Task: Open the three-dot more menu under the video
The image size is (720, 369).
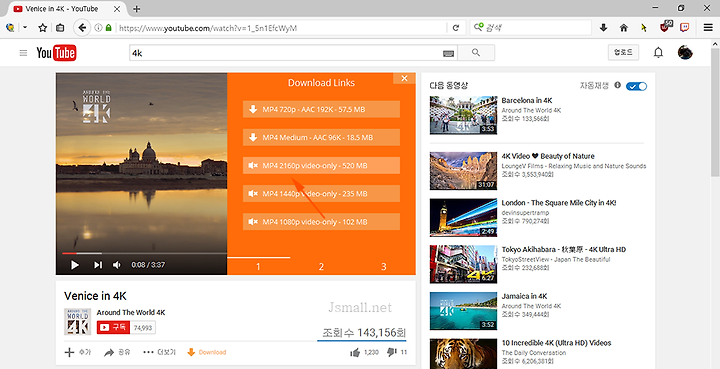Action: tap(148, 352)
